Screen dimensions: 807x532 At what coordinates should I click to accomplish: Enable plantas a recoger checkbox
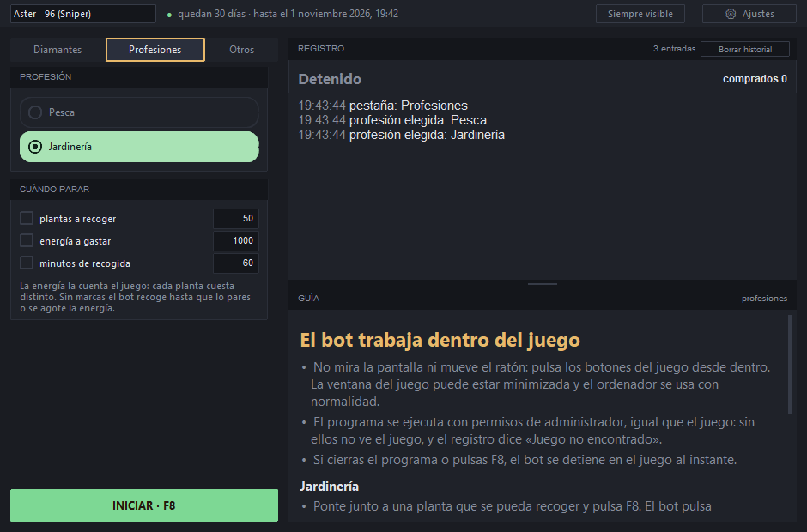(x=27, y=218)
